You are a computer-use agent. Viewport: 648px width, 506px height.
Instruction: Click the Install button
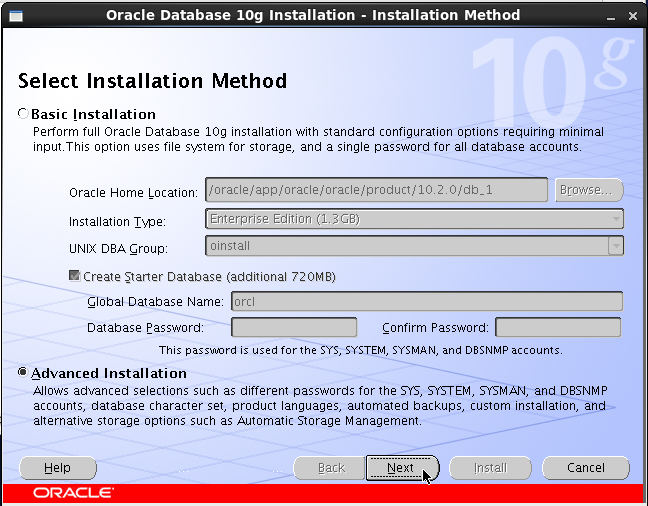tap(490, 468)
